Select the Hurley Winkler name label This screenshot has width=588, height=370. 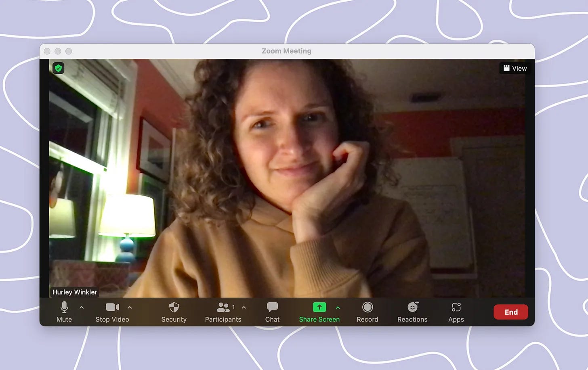pos(75,292)
